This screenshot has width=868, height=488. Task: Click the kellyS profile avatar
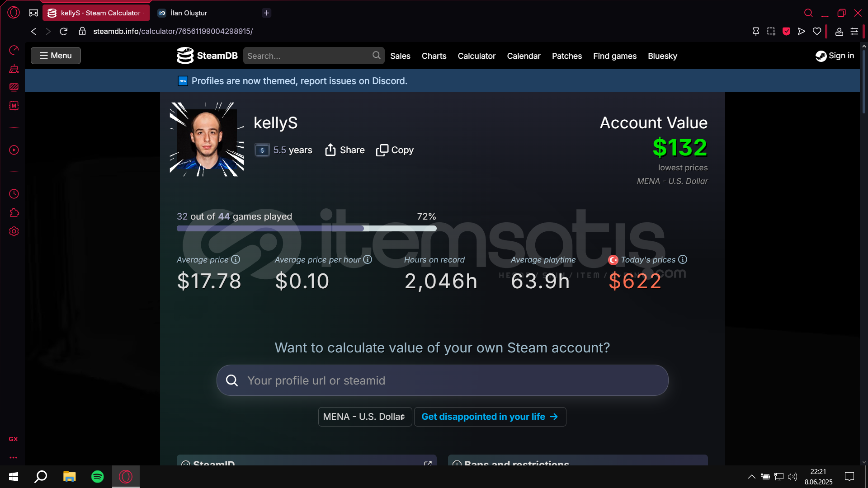click(207, 139)
